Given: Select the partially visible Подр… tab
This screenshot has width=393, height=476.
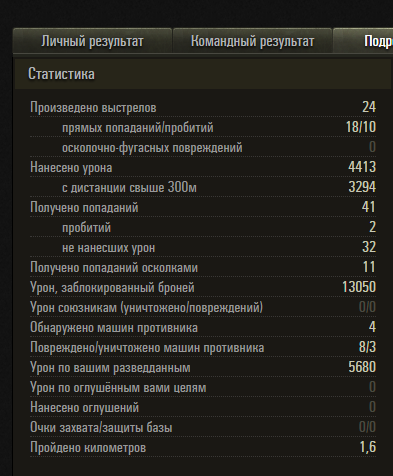Looking at the screenshot, I should (x=363, y=41).
